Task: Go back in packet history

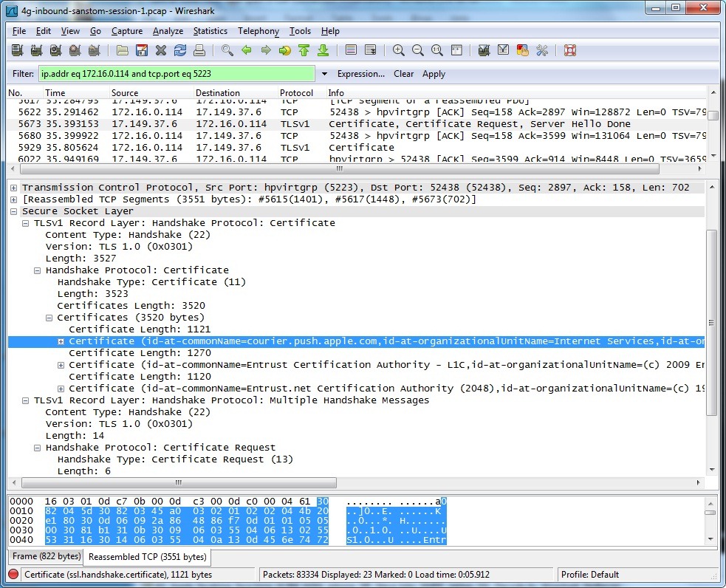Action: tap(247, 50)
